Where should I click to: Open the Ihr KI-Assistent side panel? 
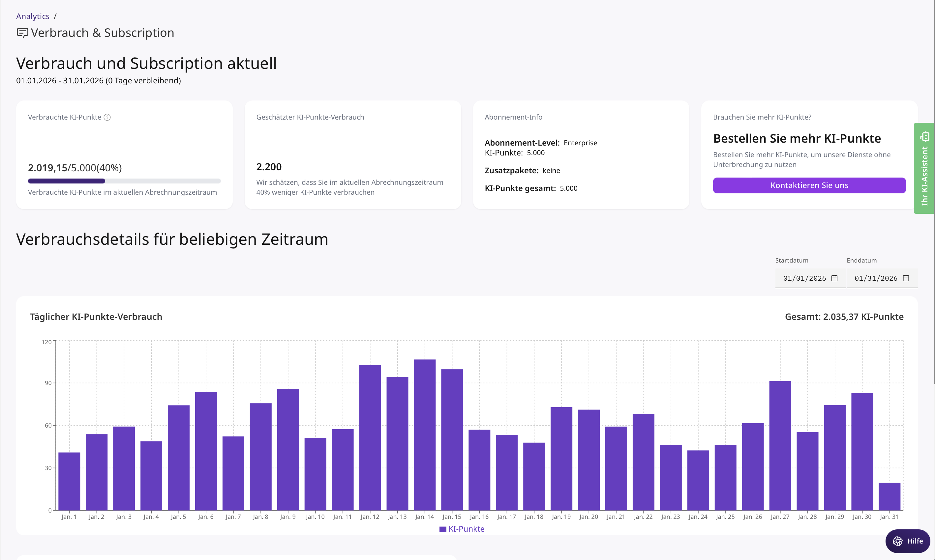(x=925, y=170)
